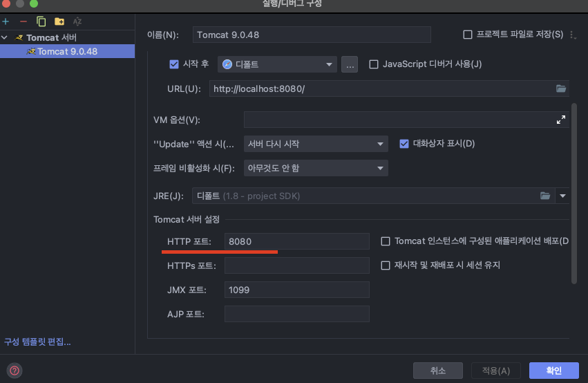The width and height of the screenshot is (588, 383).
Task: Open the help question mark button
Action: [15, 371]
